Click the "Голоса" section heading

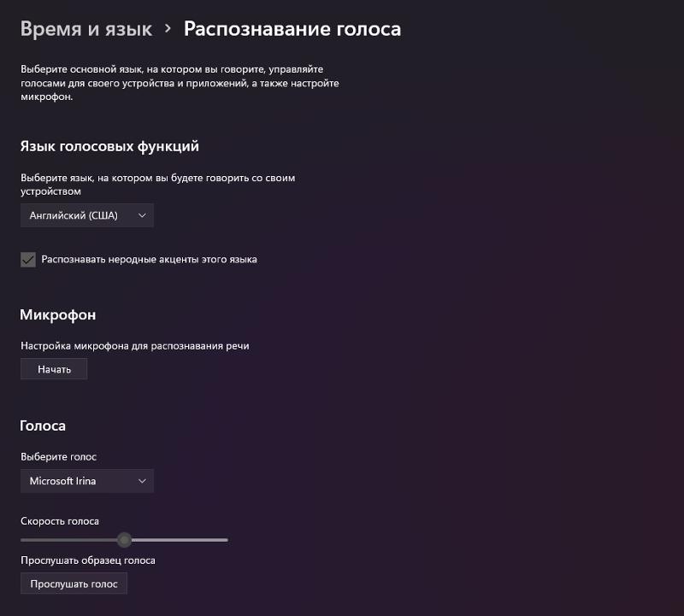coord(43,425)
